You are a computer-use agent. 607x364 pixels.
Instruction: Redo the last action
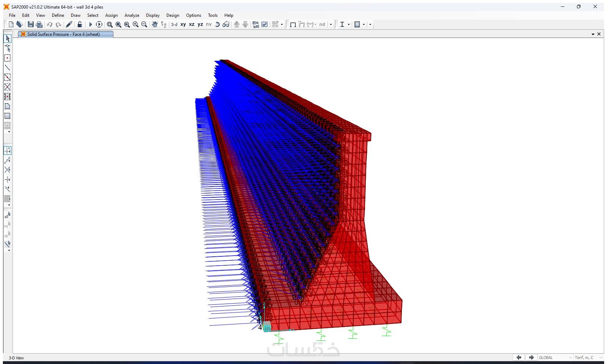coord(58,24)
